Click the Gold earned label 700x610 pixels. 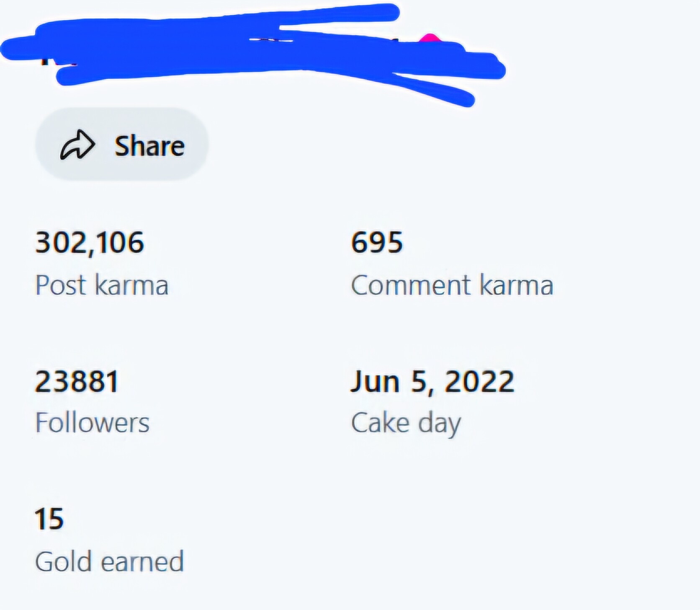tap(109, 561)
